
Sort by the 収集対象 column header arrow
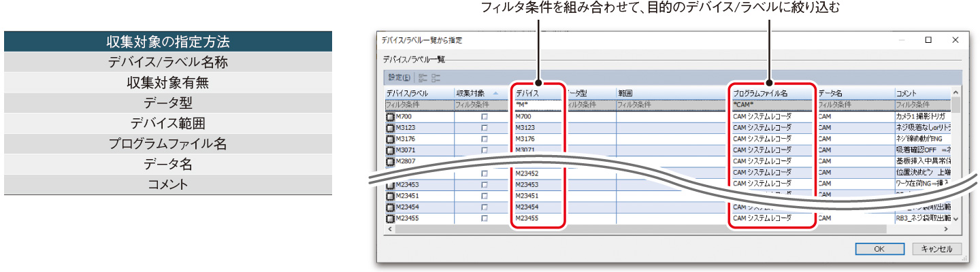pos(495,93)
